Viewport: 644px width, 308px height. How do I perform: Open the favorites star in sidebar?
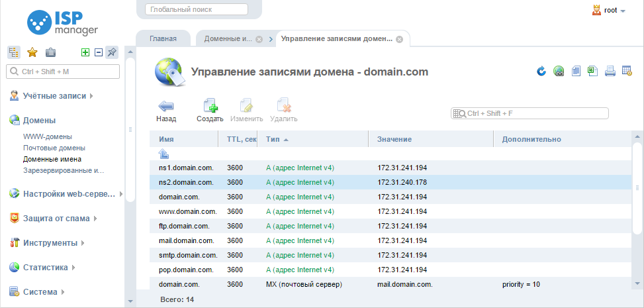click(32, 53)
